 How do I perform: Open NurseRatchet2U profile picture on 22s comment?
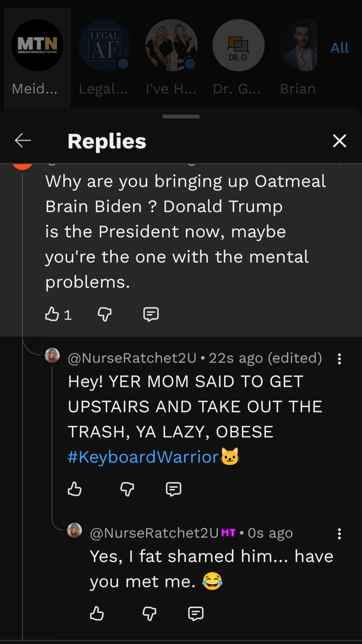[52, 355]
